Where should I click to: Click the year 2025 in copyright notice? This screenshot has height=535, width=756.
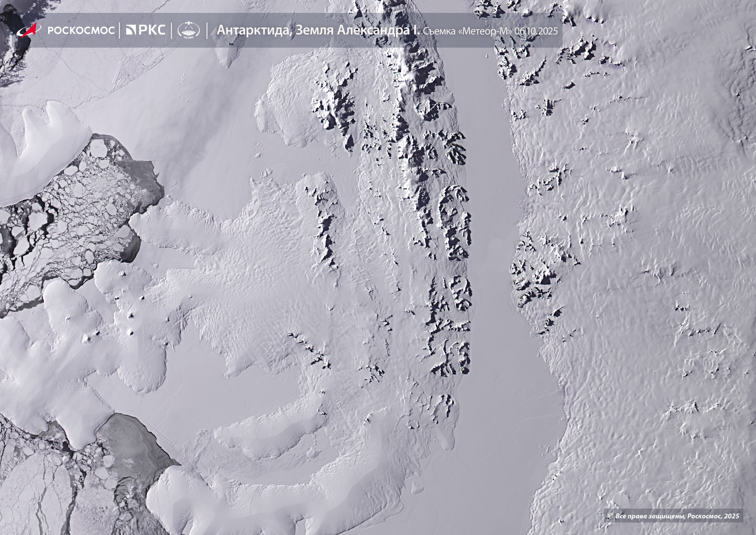pyautogui.click(x=731, y=516)
